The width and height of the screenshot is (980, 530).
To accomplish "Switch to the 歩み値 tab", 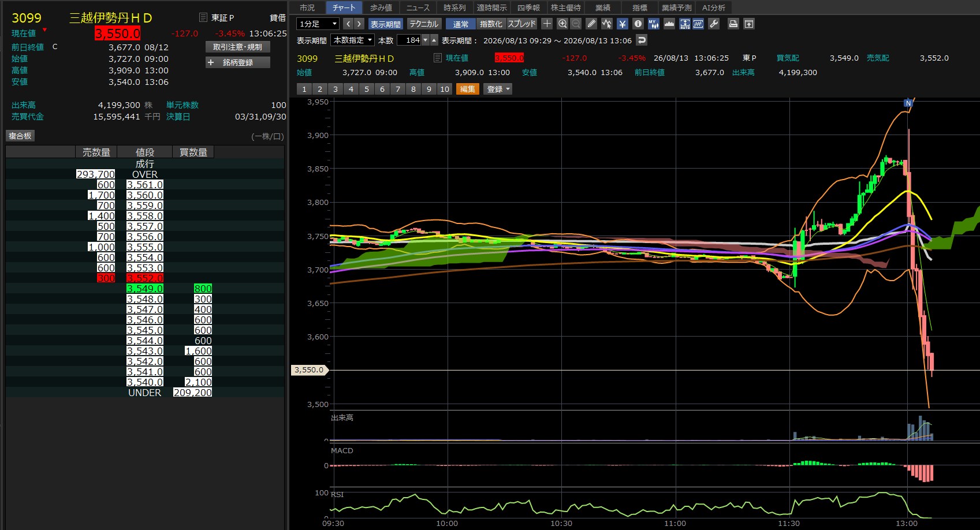I will (381, 8).
